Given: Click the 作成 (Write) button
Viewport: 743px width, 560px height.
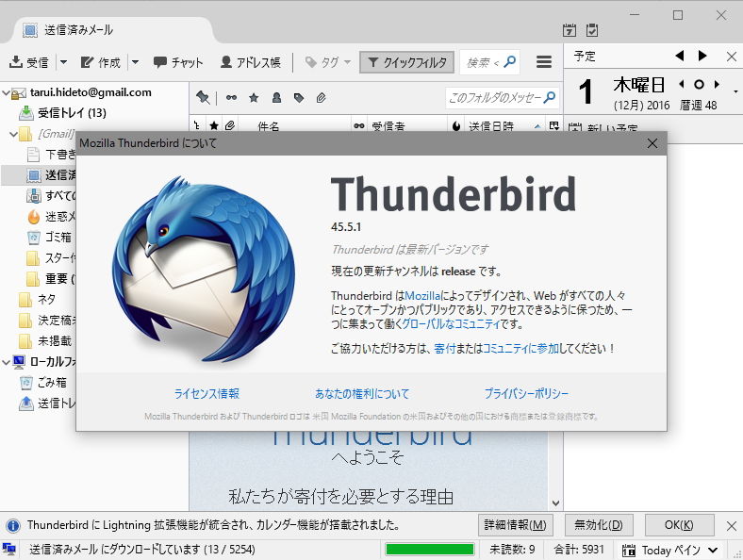Looking at the screenshot, I should [x=100, y=62].
